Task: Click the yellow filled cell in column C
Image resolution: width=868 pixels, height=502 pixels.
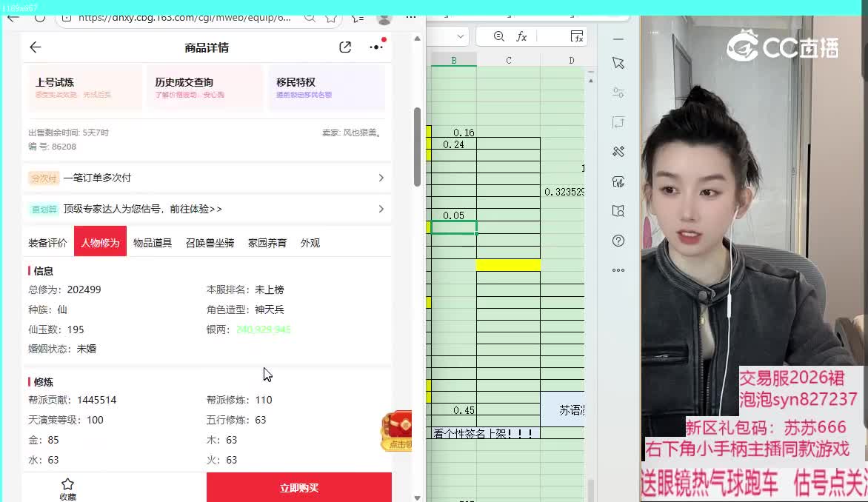Action: [508, 264]
